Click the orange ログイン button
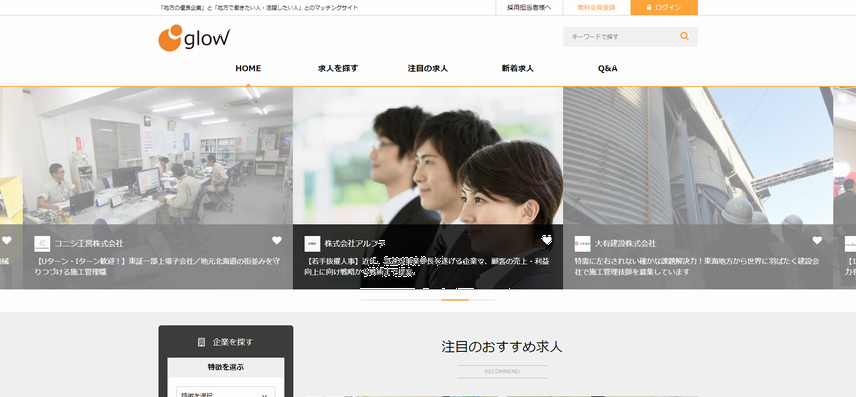This screenshot has width=856, height=397. pos(664,8)
